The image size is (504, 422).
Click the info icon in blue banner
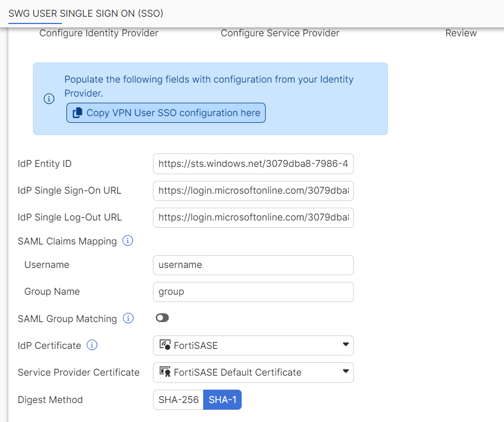tap(49, 99)
